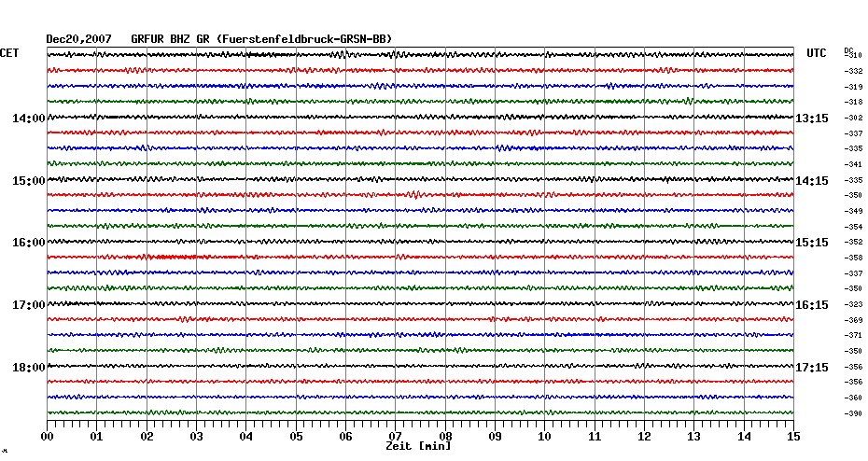Click the 'CET' timezone label
868x461 pixels.
(9, 53)
